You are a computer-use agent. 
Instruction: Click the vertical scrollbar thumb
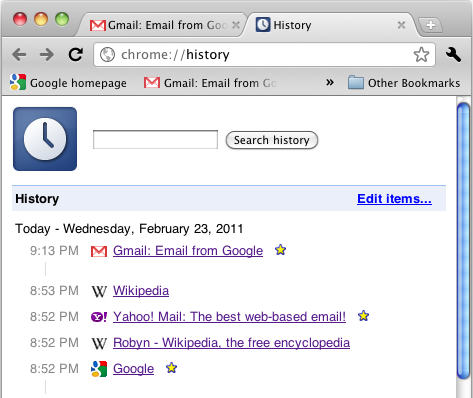pyautogui.click(x=464, y=241)
